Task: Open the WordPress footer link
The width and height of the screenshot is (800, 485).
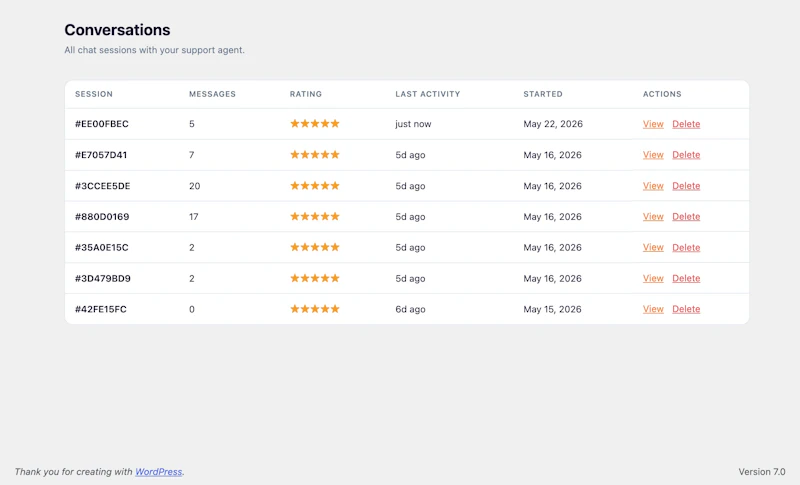Action: 158,472
